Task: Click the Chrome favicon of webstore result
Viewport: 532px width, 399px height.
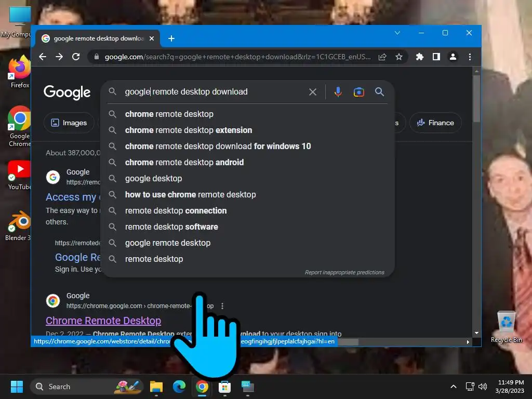Action: (53, 301)
